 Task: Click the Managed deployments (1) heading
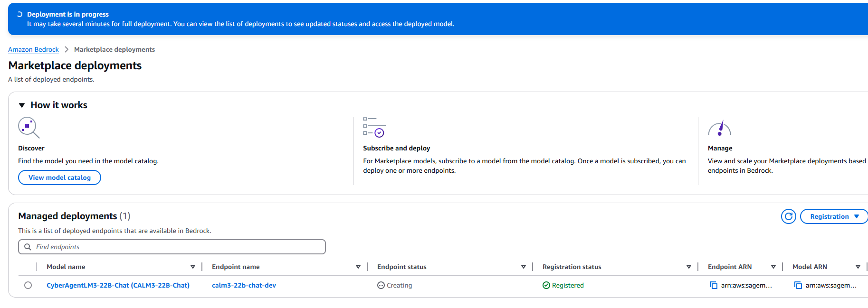point(74,216)
